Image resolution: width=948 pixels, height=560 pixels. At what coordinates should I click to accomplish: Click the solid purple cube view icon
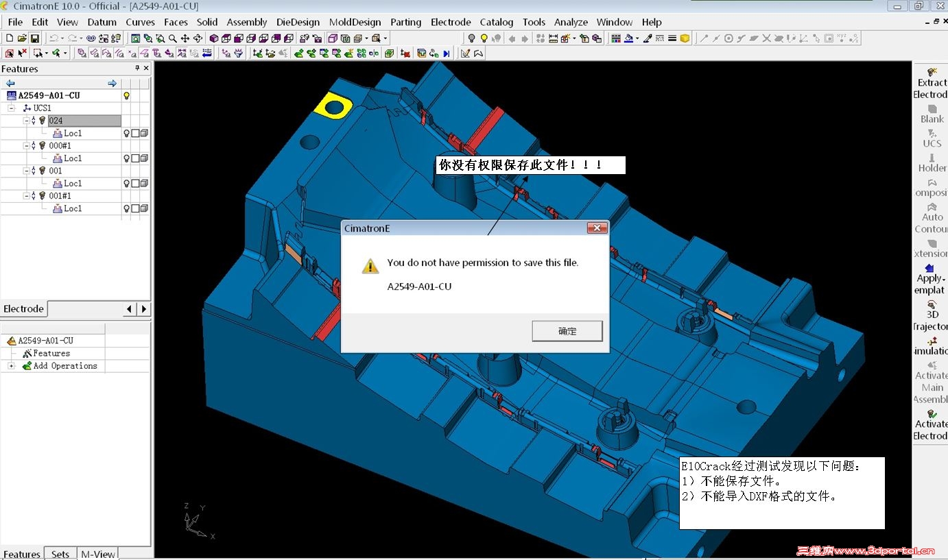pyautogui.click(x=214, y=38)
